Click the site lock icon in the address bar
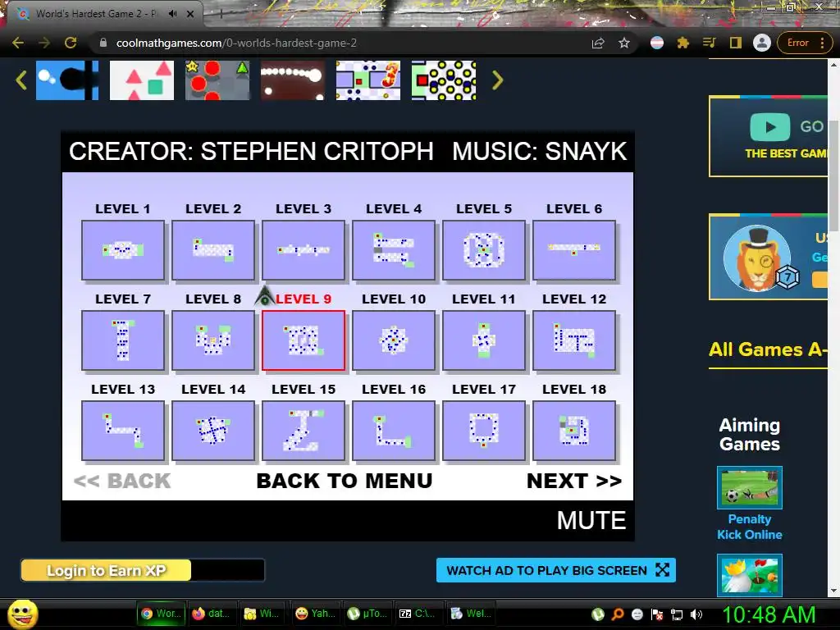Screen dimensions: 840x630 tap(103, 43)
